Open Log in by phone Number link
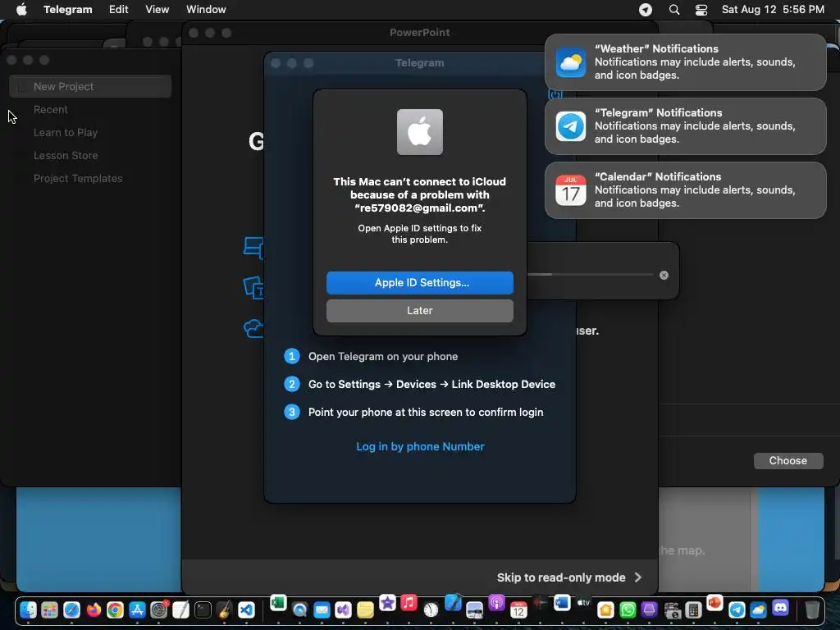Viewport: 840px width, 630px height. [x=420, y=446]
